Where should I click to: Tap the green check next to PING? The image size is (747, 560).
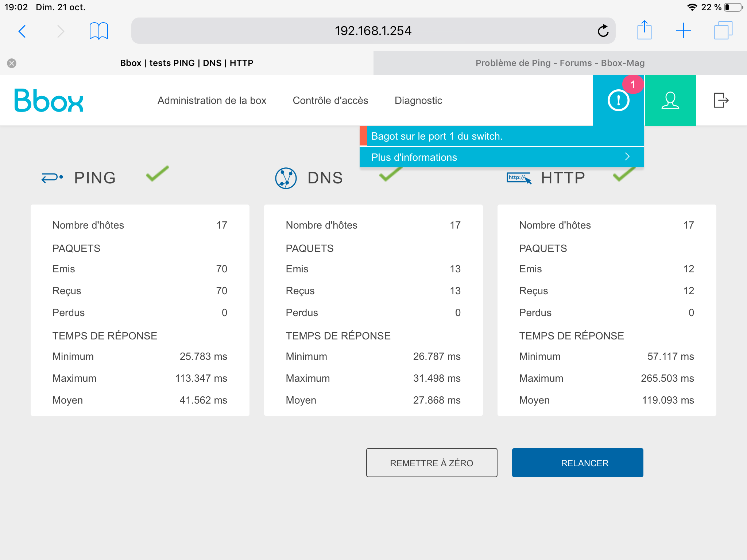click(157, 174)
